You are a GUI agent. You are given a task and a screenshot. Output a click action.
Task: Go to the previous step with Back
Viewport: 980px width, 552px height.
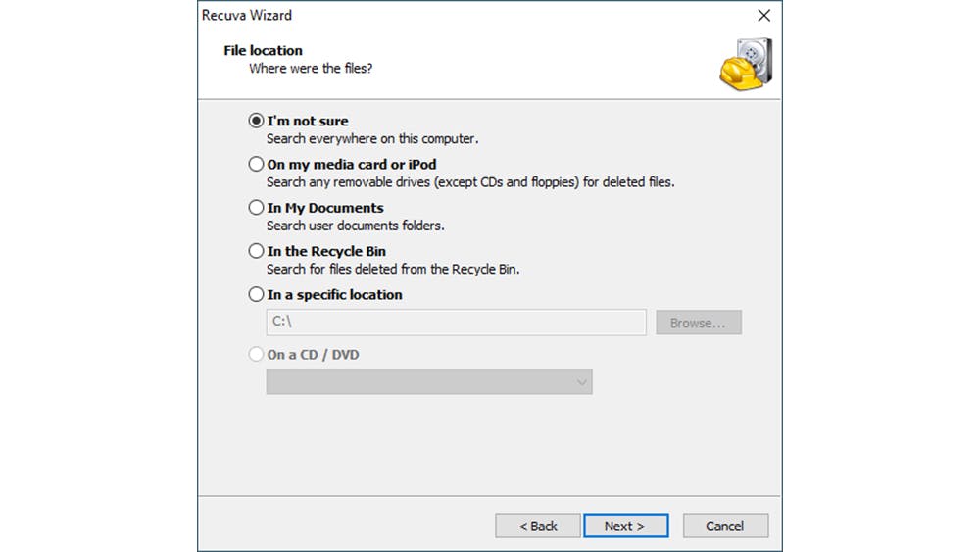click(538, 527)
